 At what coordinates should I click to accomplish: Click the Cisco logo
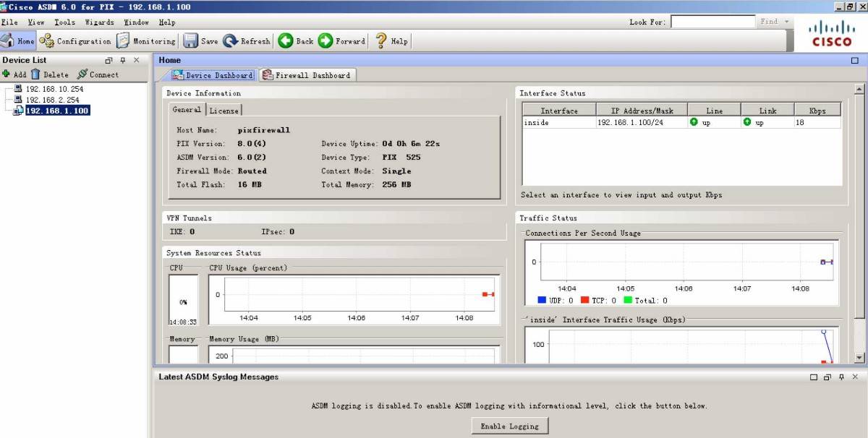832,33
